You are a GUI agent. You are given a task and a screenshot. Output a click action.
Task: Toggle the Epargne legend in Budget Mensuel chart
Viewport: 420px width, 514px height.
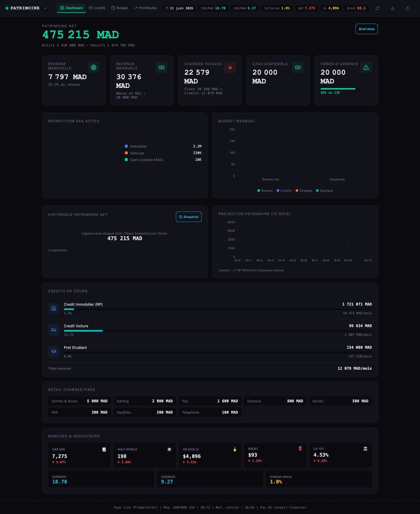tap(324, 191)
